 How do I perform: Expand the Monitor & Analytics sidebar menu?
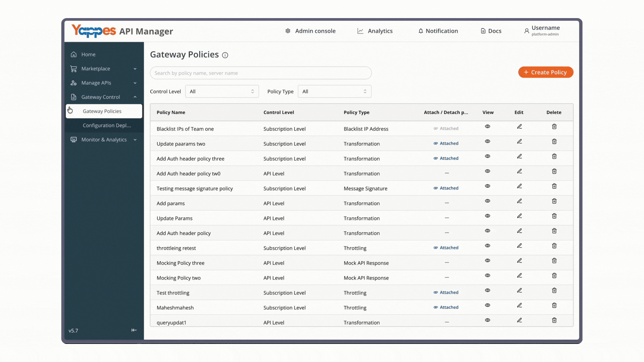click(104, 140)
